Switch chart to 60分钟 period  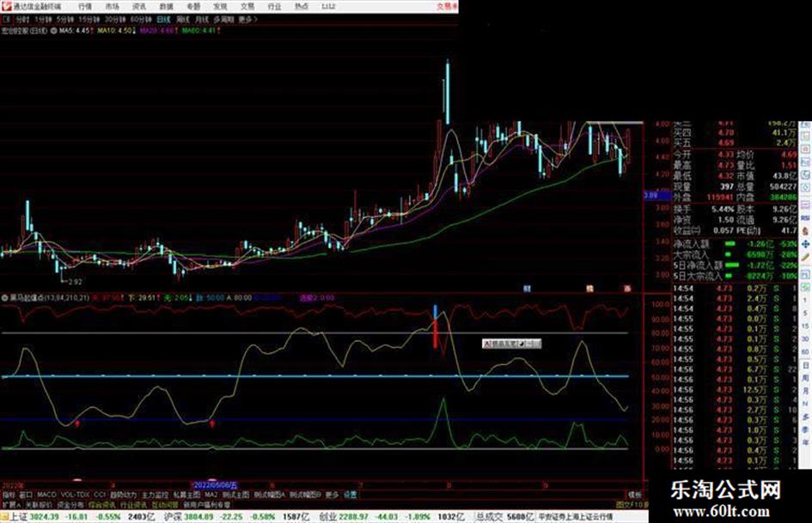(x=141, y=19)
